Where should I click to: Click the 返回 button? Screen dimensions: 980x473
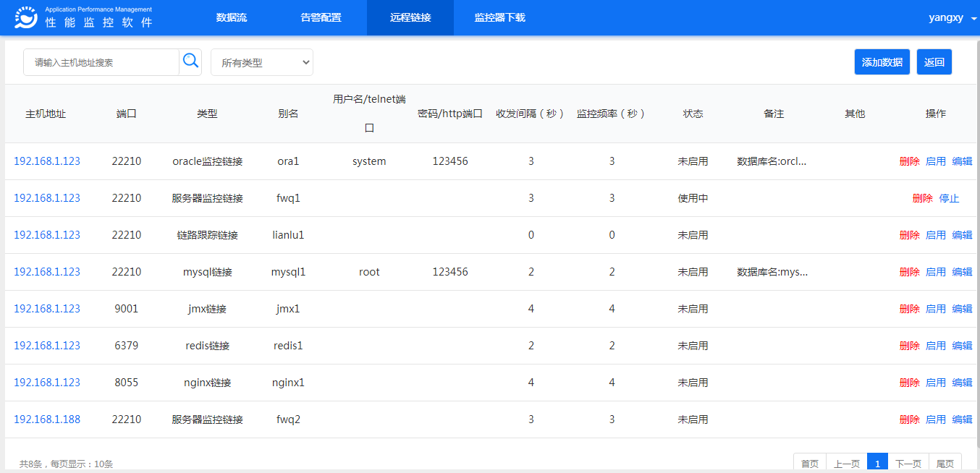(x=934, y=62)
